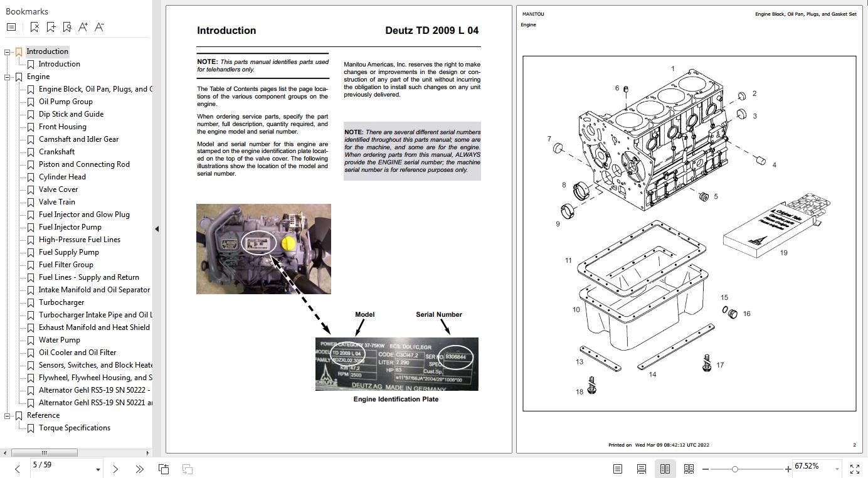Collapse the Introduction bookmark group
The height and width of the screenshot is (478, 868).
click(8, 52)
